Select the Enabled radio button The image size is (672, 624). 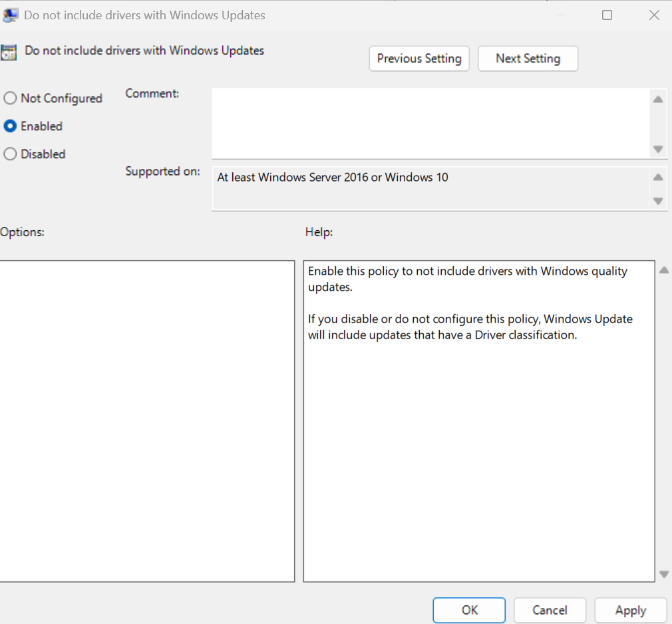[10, 126]
